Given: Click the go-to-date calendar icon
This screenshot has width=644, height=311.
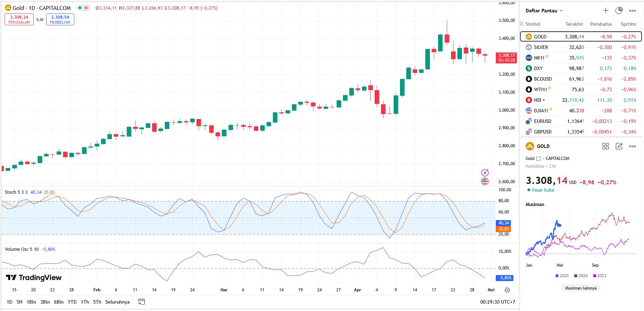Looking at the screenshot, I should point(141,302).
